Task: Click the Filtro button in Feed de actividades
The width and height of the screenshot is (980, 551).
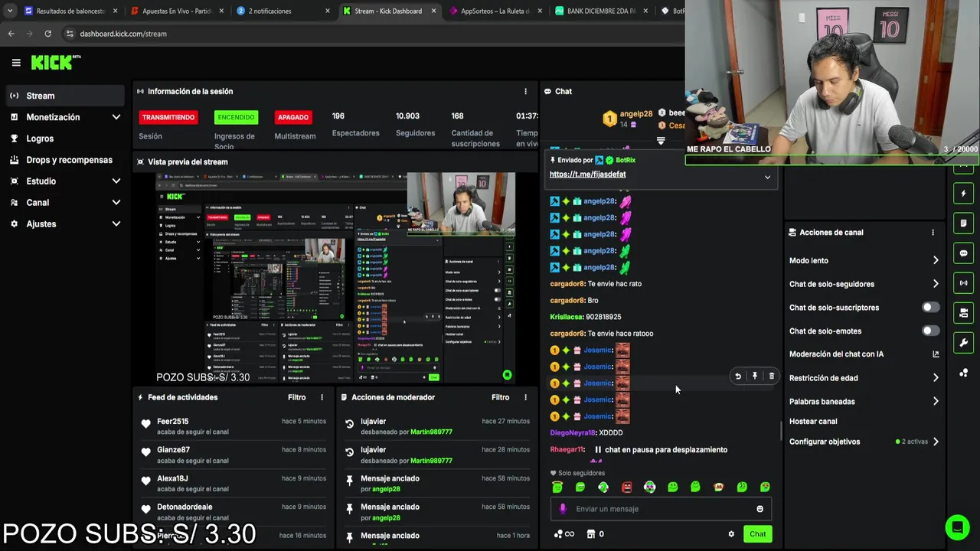Action: pos(296,397)
